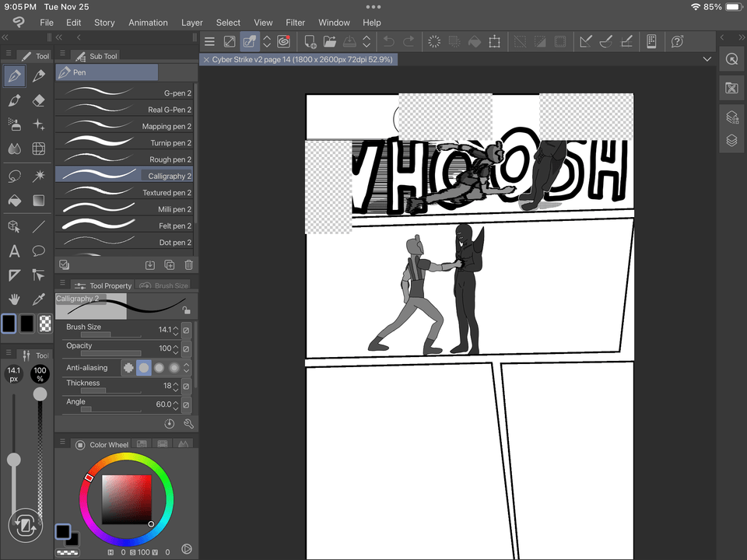Screen dimensions: 747x560
Task: Toggle the Brush Size dynamics button
Action: coord(186,330)
